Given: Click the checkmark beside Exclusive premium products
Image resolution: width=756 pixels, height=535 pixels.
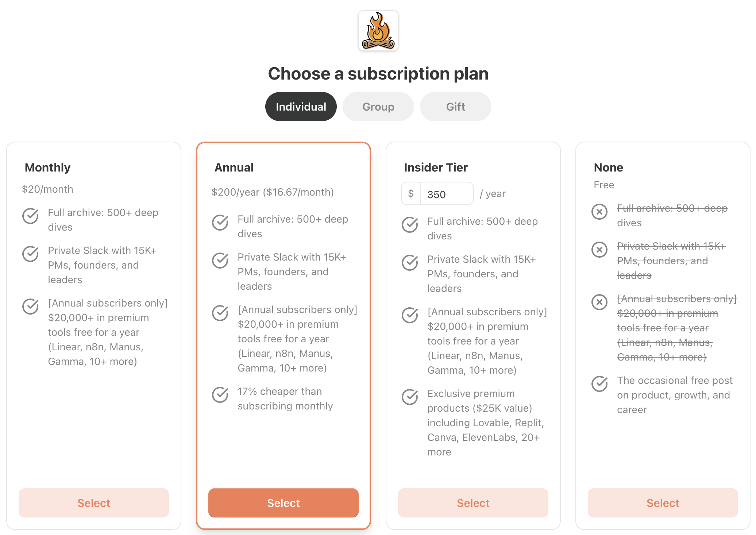Looking at the screenshot, I should tap(410, 397).
